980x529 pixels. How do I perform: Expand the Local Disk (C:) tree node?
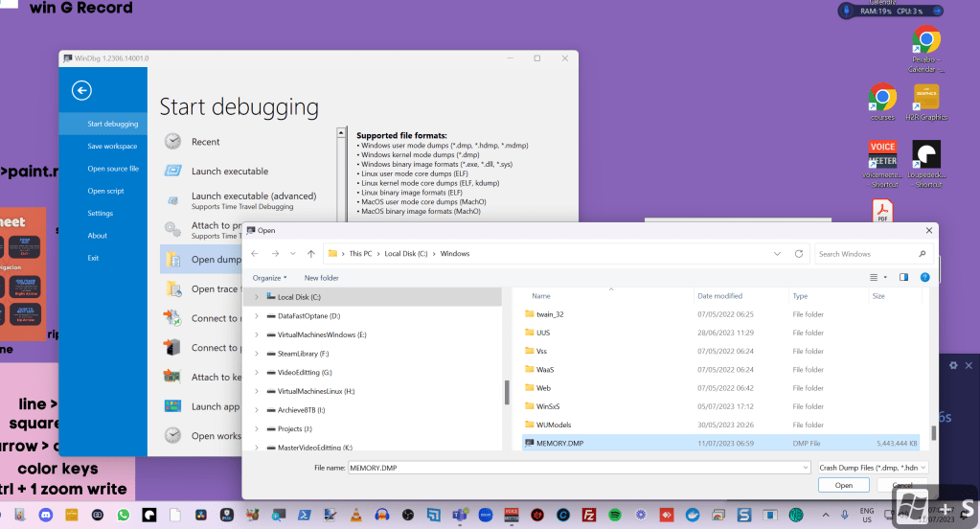point(256,297)
